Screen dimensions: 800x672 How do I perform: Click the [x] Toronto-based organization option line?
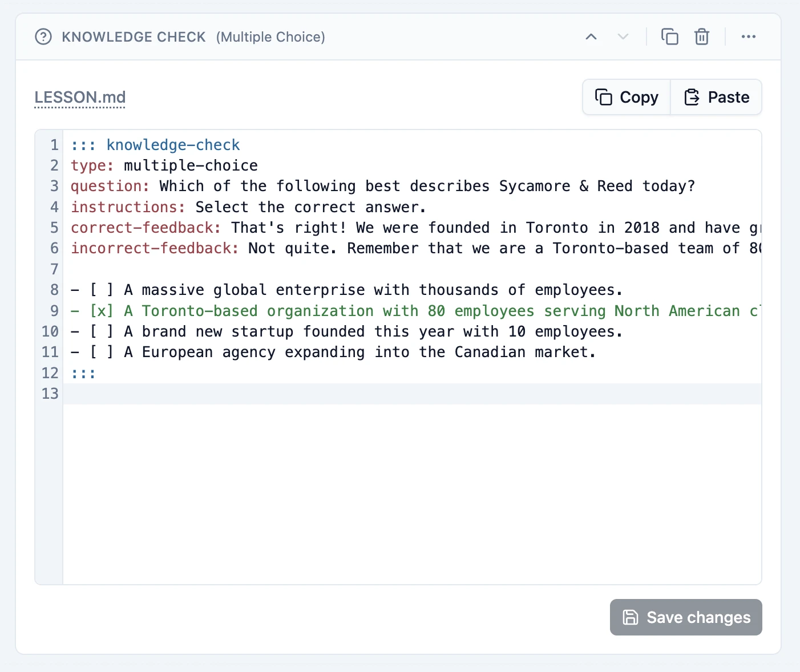point(415,311)
